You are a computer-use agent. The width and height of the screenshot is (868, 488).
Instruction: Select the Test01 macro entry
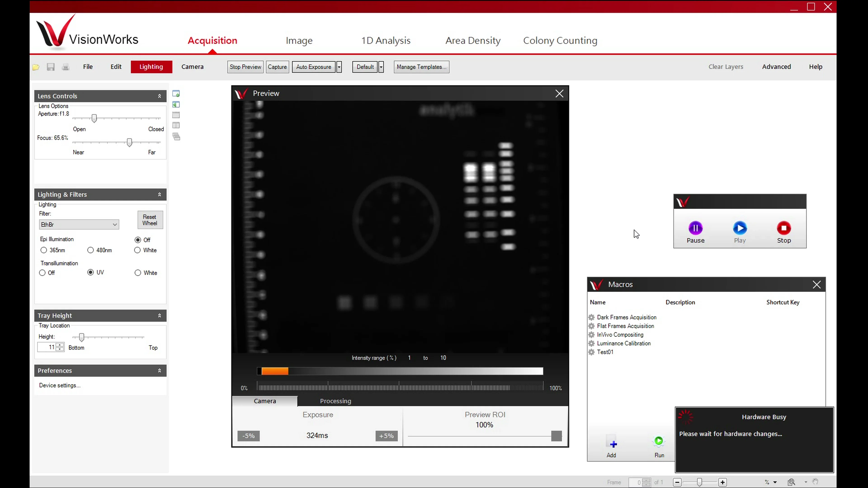click(606, 352)
